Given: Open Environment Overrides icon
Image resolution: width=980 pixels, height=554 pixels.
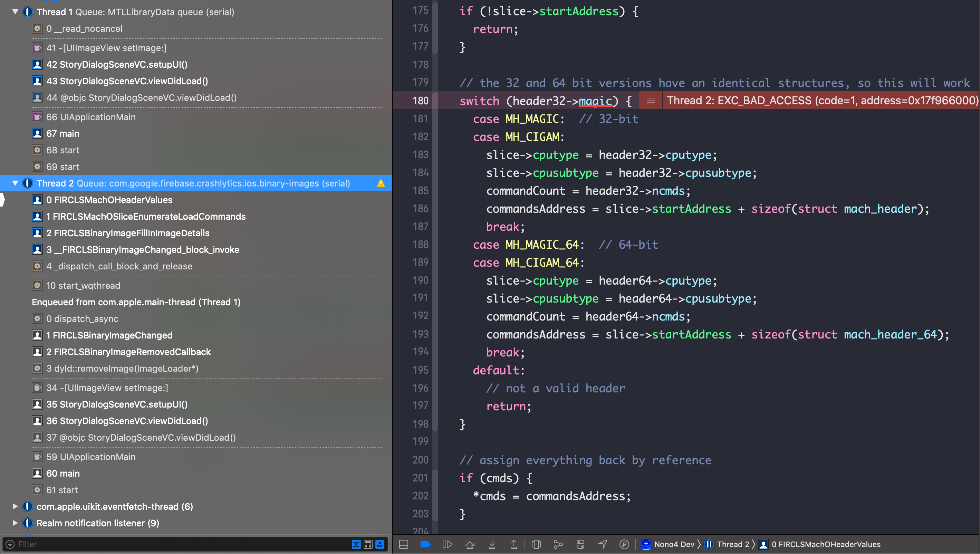Looking at the screenshot, I should tap(580, 544).
